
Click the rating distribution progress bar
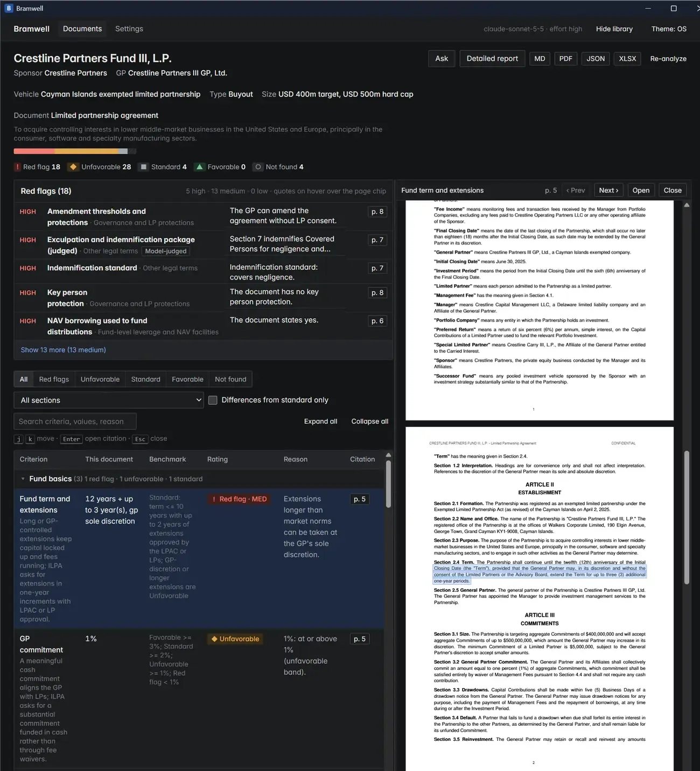coord(75,151)
